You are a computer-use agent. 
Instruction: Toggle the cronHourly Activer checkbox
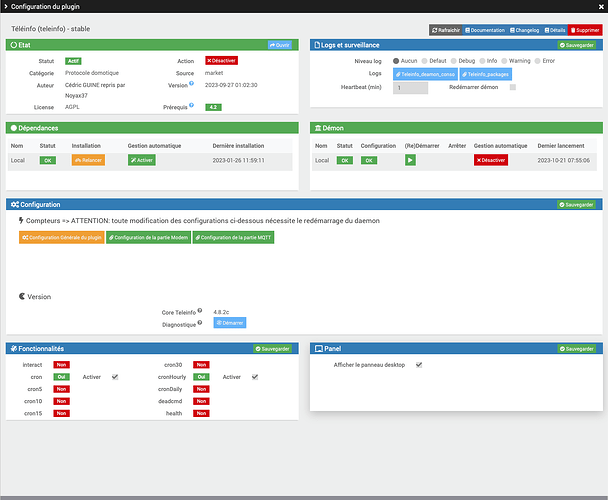pyautogui.click(x=255, y=377)
